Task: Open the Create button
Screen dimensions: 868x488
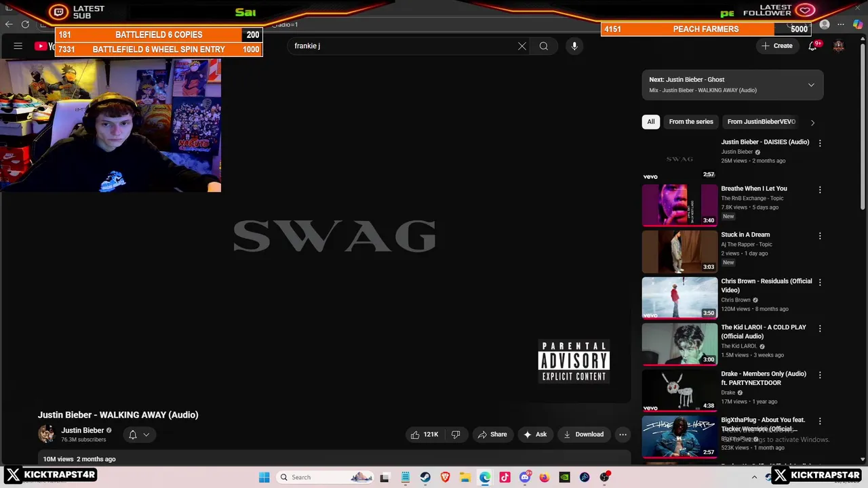Action: click(x=777, y=46)
